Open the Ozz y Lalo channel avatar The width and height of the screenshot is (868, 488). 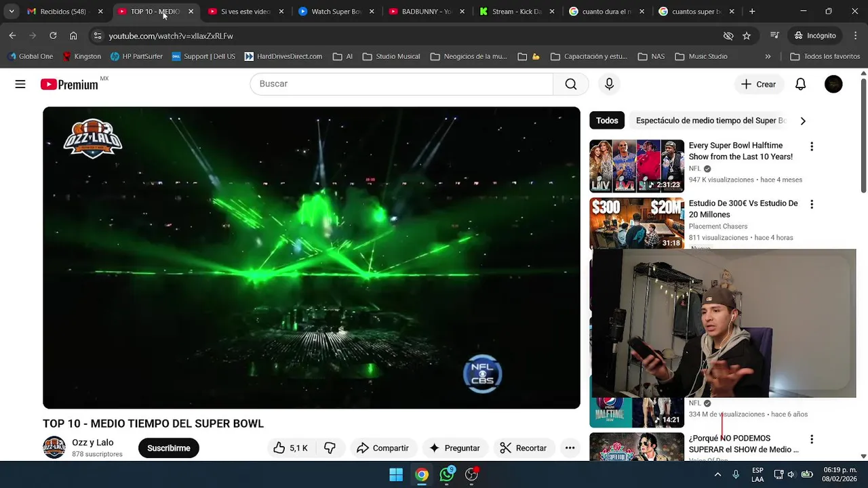(x=54, y=447)
